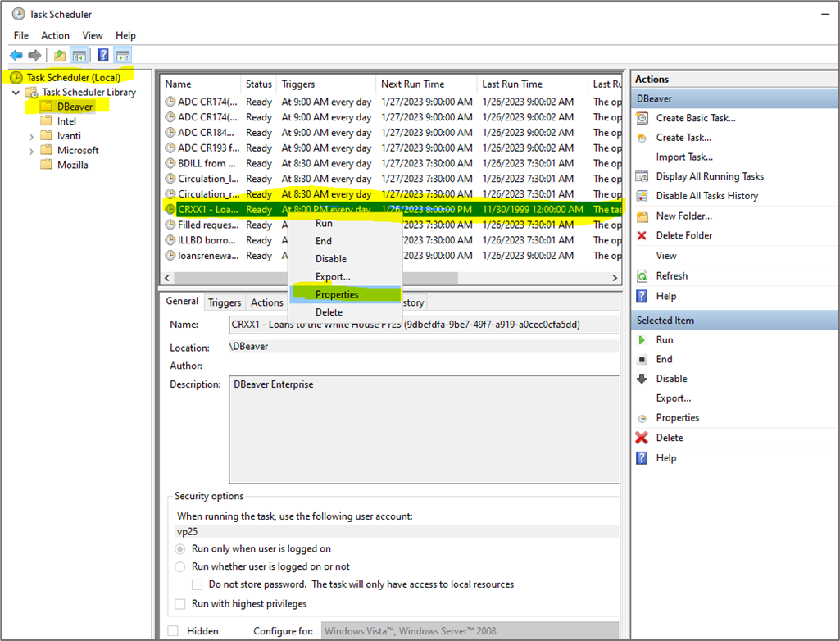Check Run with highest privileges
Screen dimensions: 840x641
(180, 604)
